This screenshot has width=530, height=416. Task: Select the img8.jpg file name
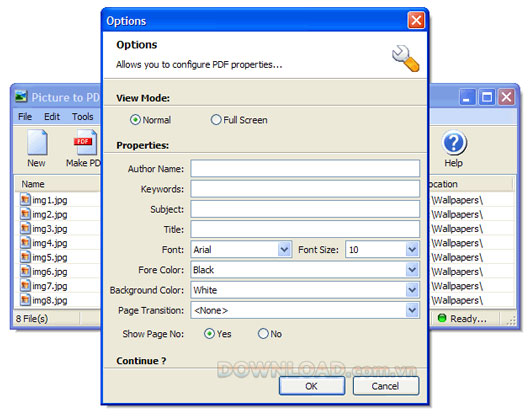(x=50, y=300)
